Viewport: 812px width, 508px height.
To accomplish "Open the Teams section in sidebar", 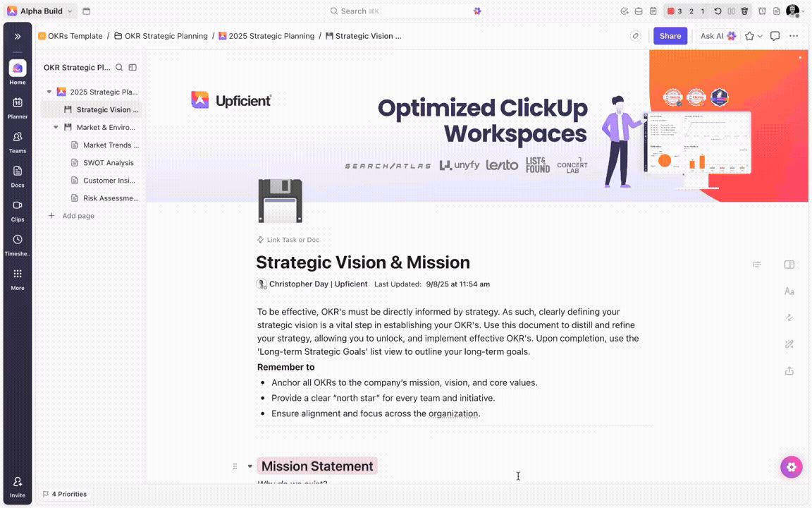I will click(x=18, y=141).
